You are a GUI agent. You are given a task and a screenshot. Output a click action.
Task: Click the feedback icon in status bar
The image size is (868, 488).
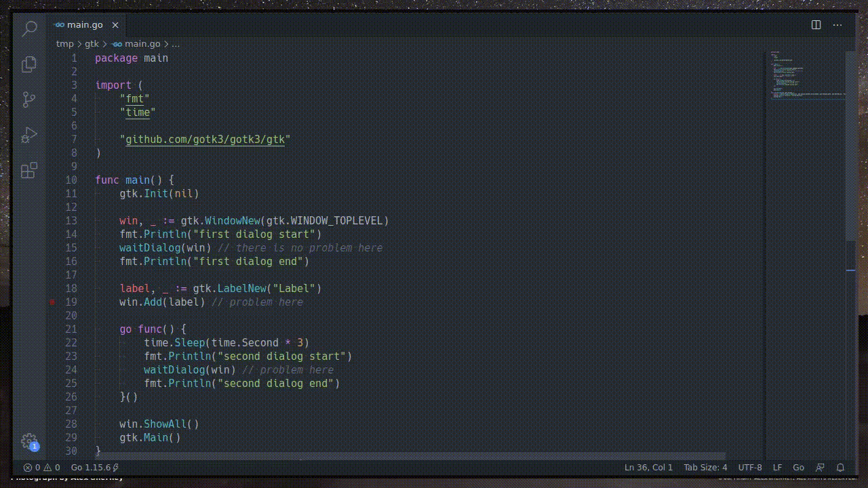[x=820, y=468]
